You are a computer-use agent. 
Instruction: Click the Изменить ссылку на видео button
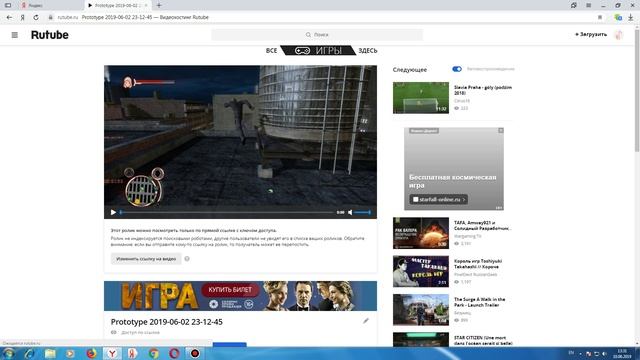coord(146,259)
